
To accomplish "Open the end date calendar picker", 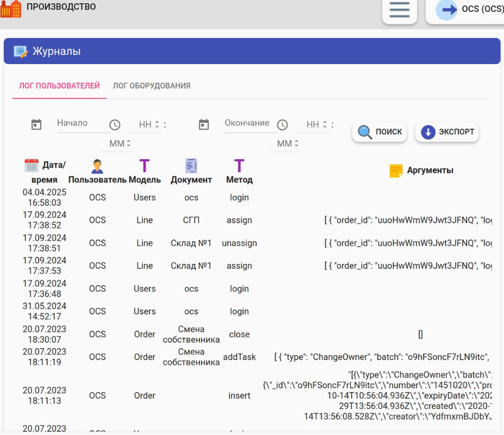I will pos(204,124).
